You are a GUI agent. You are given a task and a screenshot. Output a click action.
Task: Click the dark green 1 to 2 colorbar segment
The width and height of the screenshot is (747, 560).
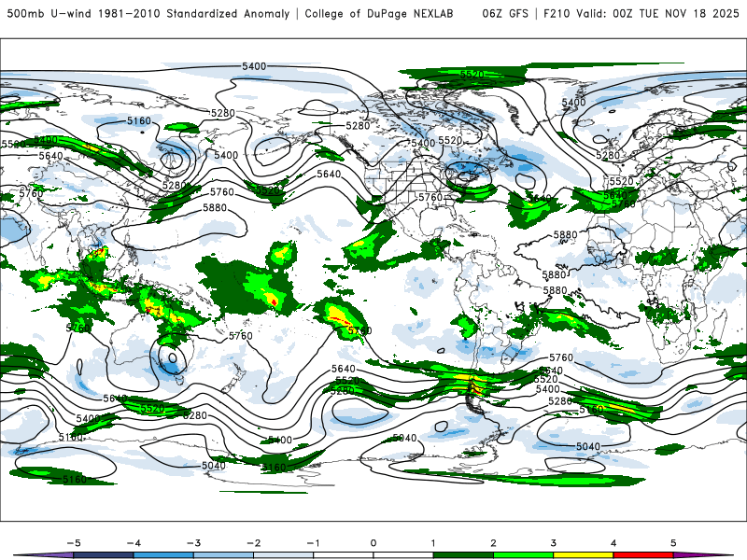coord(463,555)
